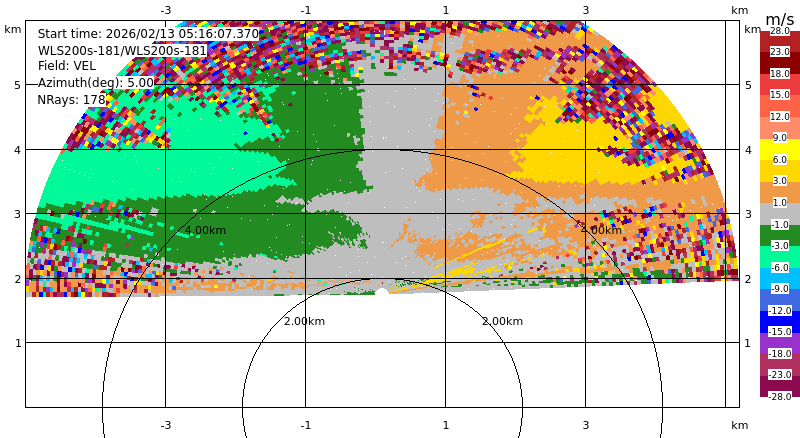Click the 15.0 colorbar tick label

(x=780, y=94)
